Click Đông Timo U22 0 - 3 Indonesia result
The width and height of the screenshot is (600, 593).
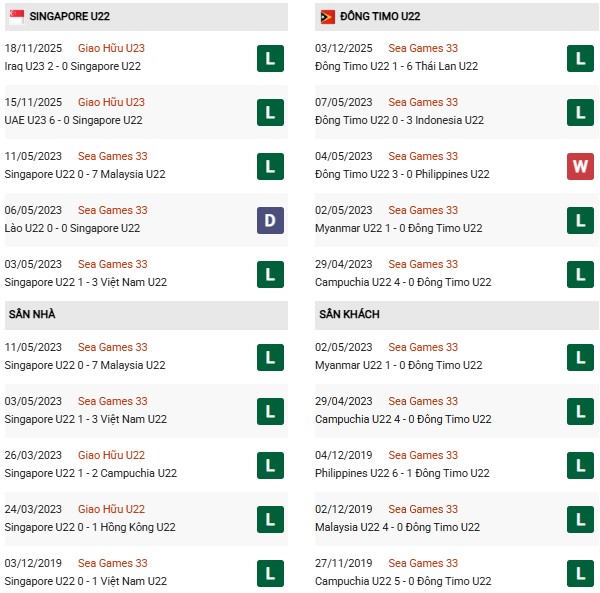click(x=400, y=120)
